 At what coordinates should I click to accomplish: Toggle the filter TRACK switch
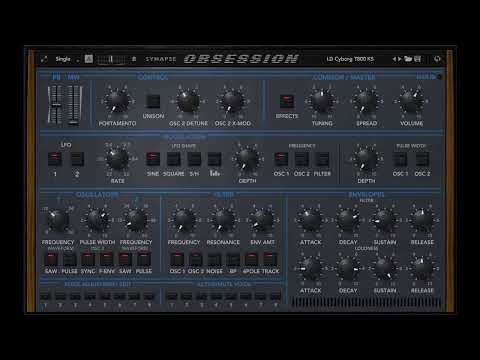(270, 259)
